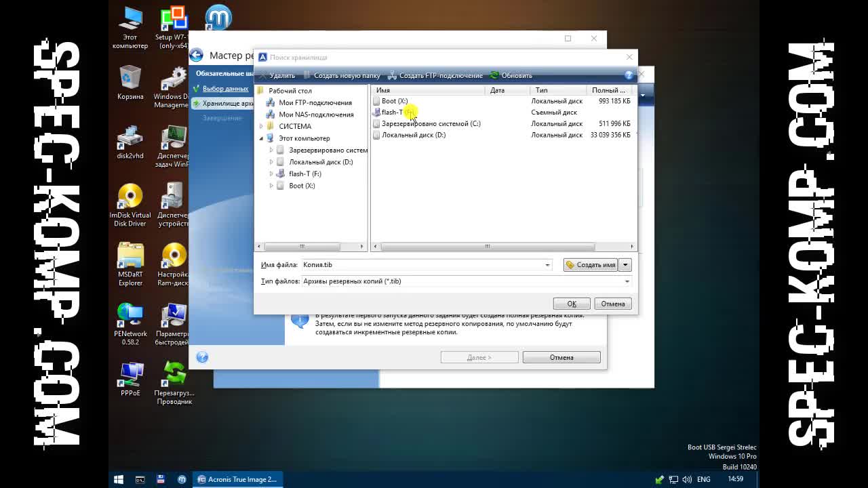Open the Тип файлов dropdown
The height and width of the screenshot is (488, 868).
(x=627, y=281)
